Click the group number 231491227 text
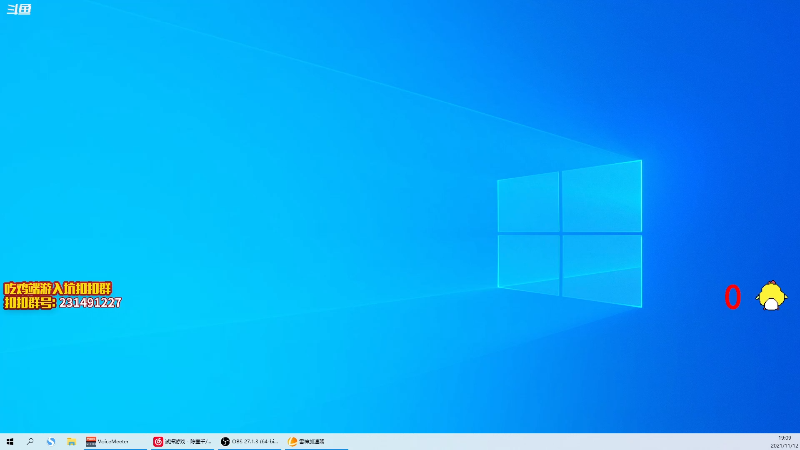800x450 pixels. point(90,303)
